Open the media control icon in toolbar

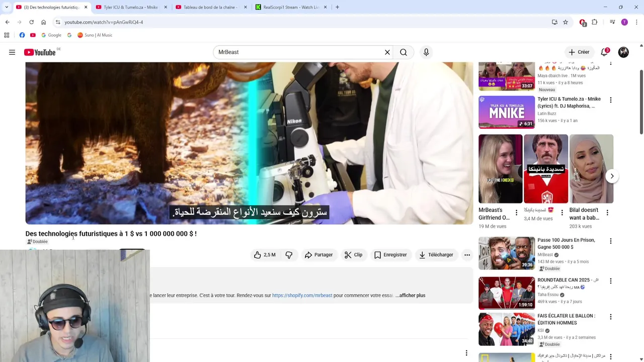pos(612,22)
